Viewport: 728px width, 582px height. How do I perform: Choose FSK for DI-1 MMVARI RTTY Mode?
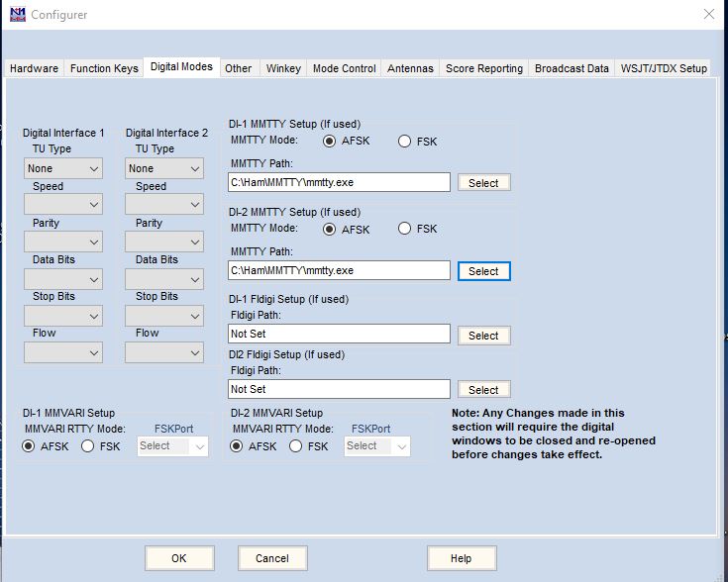(x=88, y=446)
